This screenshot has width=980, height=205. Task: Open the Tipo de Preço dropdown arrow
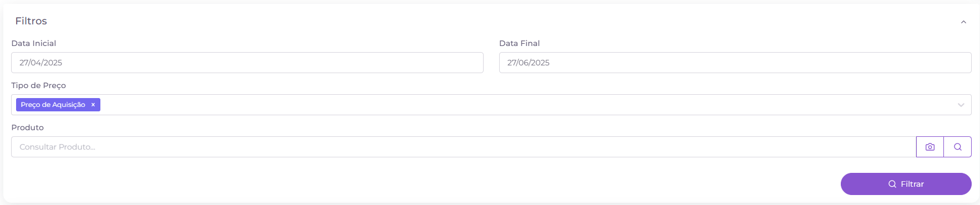pos(961,105)
